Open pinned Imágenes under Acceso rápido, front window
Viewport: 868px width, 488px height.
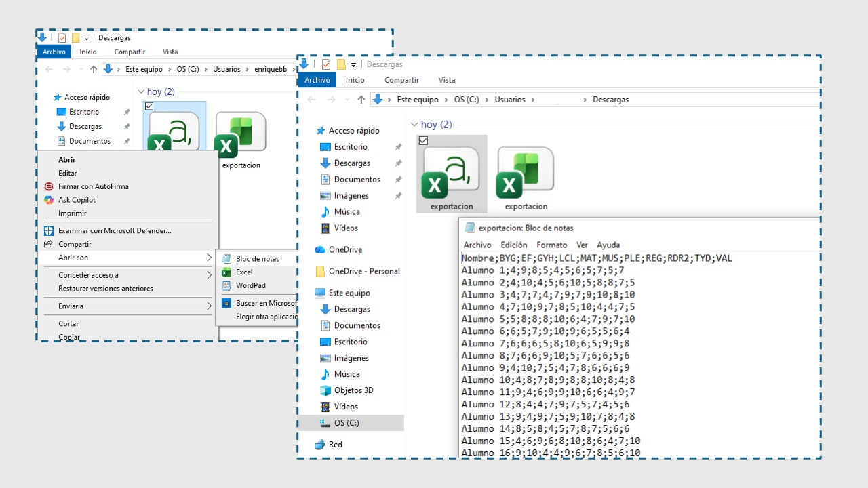(x=351, y=196)
